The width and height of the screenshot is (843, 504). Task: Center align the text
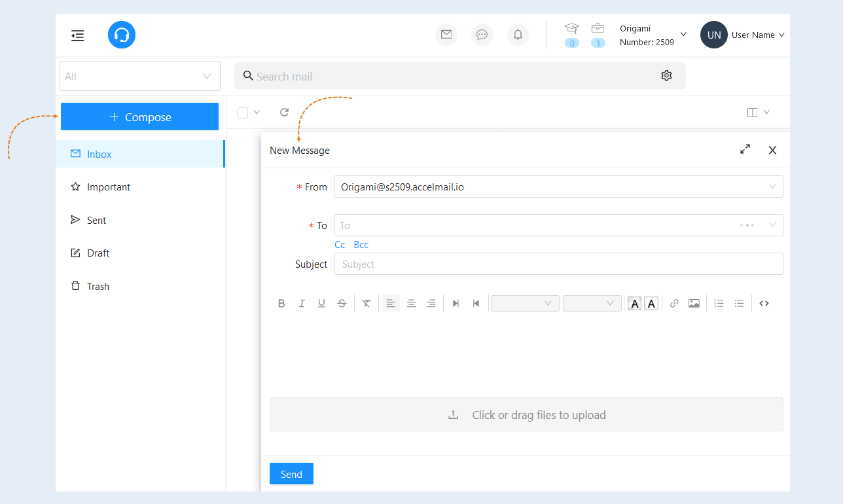pos(411,304)
